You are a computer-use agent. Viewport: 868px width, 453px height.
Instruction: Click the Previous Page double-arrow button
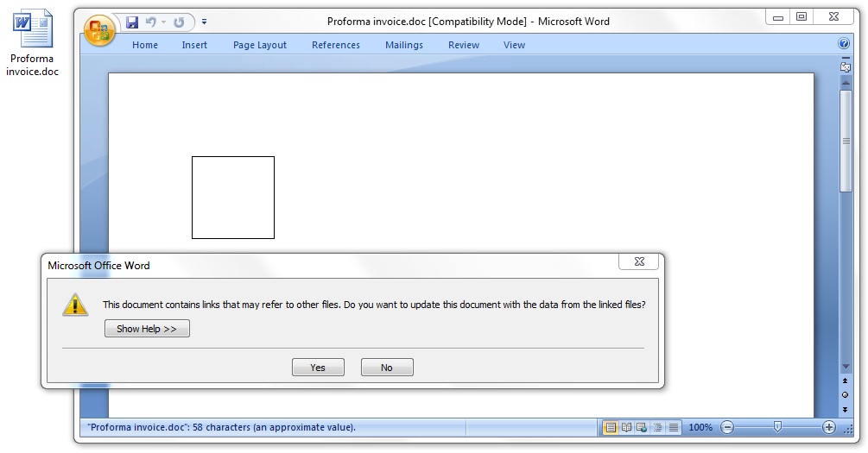point(846,381)
